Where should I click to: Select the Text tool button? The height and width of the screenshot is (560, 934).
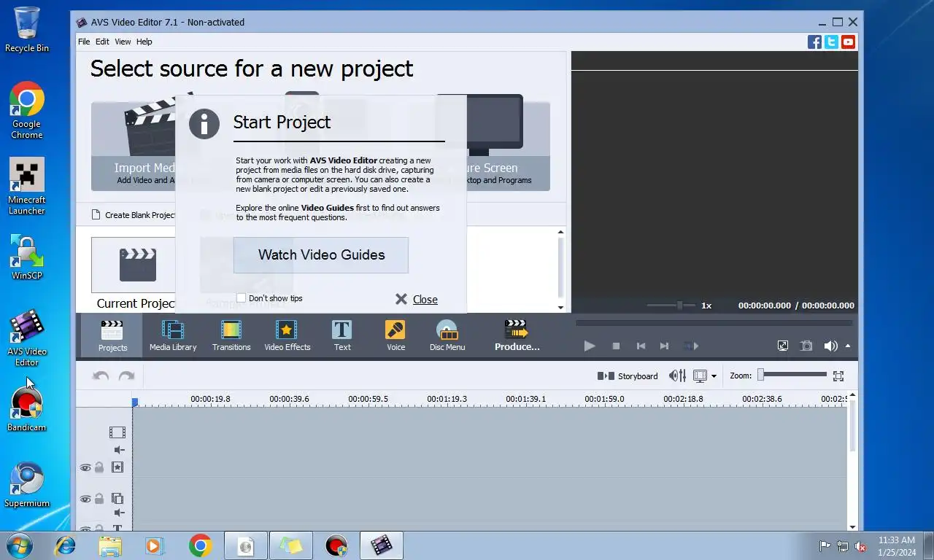coord(342,335)
